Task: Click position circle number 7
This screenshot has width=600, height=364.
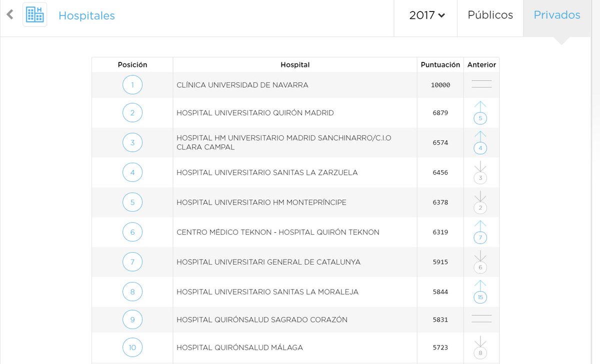Action: pyautogui.click(x=132, y=262)
